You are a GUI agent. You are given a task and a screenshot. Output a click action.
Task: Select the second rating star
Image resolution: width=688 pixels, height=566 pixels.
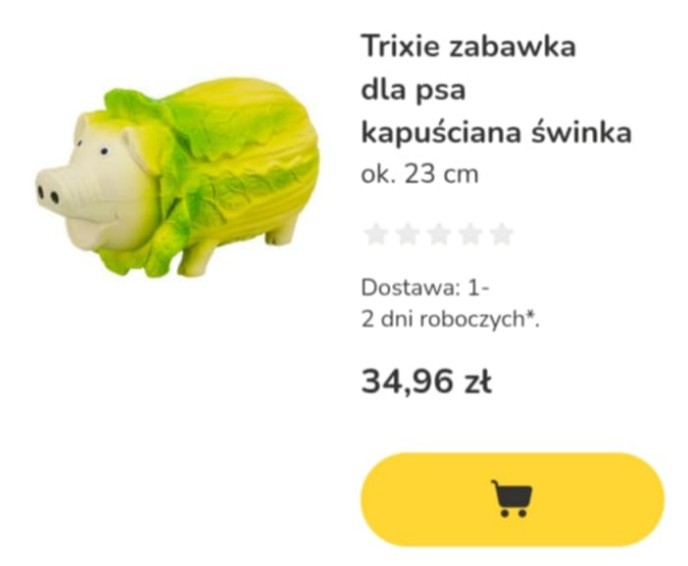407,234
